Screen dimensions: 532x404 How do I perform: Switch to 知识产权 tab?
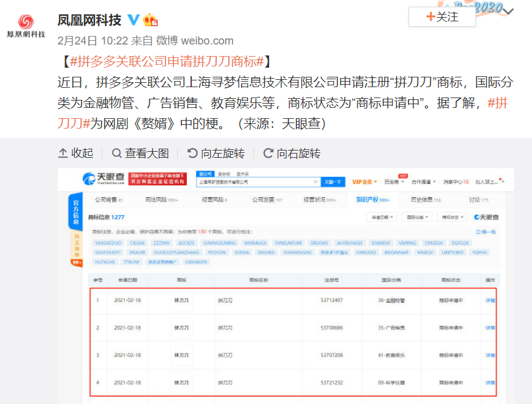373,200
